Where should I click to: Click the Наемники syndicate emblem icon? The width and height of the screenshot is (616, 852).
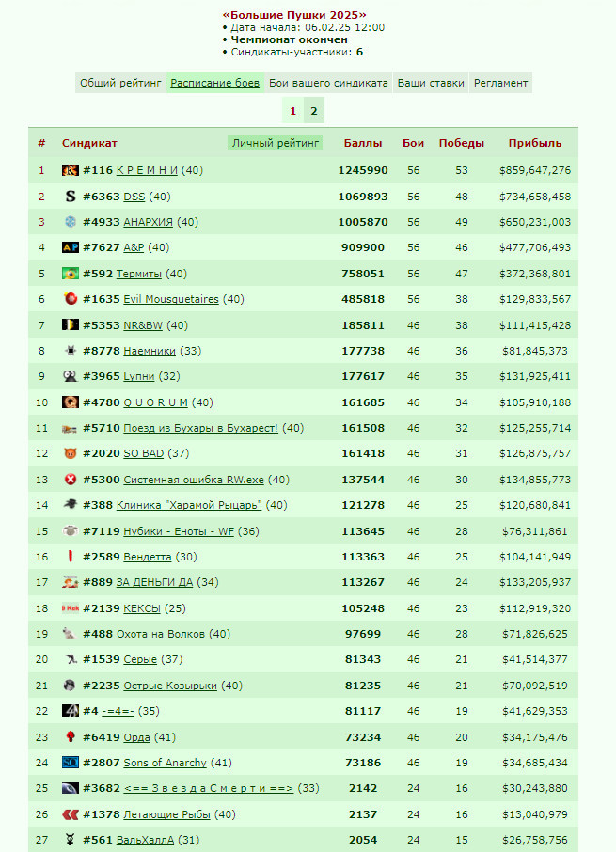tap(71, 351)
